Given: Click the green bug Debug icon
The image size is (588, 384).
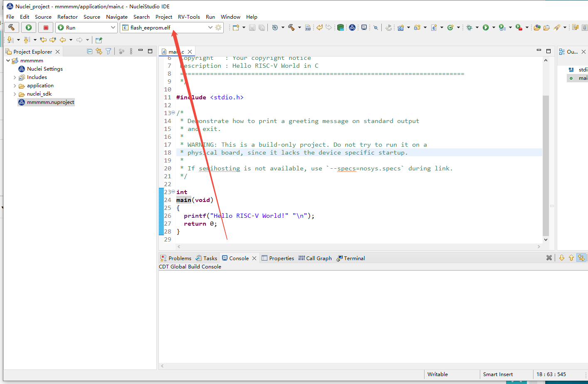Looking at the screenshot, I should pos(469,27).
